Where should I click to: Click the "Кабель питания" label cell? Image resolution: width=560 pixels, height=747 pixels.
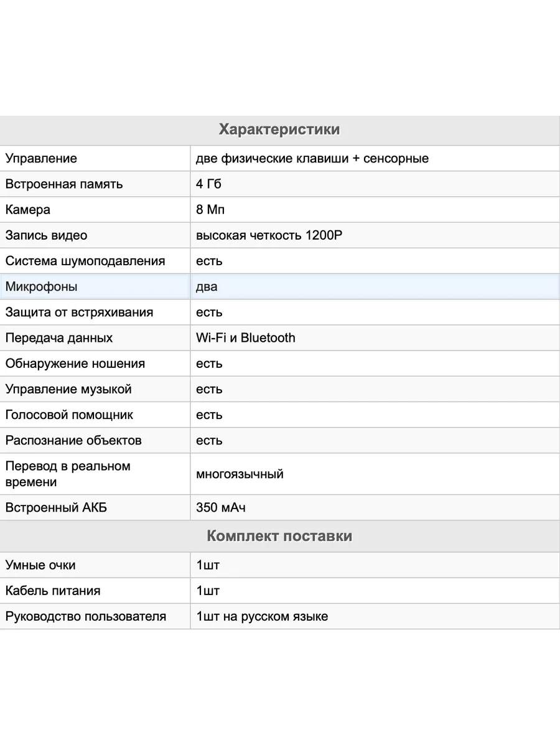53,590
